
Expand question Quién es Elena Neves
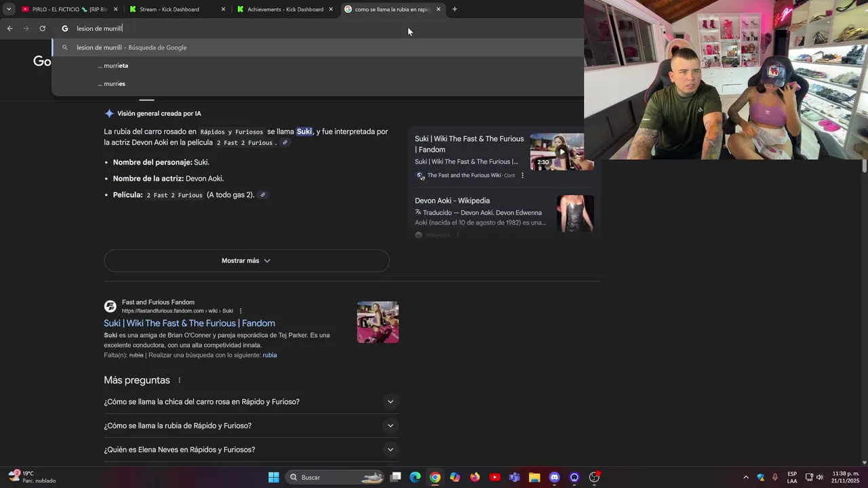(x=251, y=449)
